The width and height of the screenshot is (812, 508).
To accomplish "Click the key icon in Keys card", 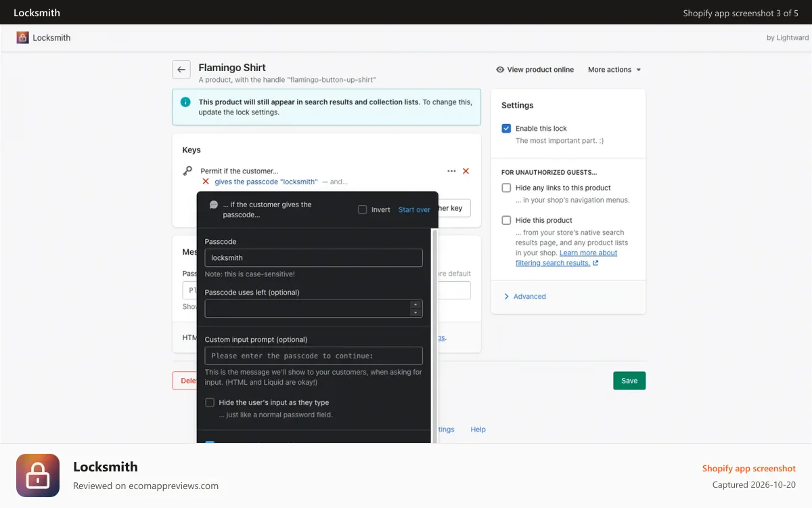I will (x=187, y=171).
